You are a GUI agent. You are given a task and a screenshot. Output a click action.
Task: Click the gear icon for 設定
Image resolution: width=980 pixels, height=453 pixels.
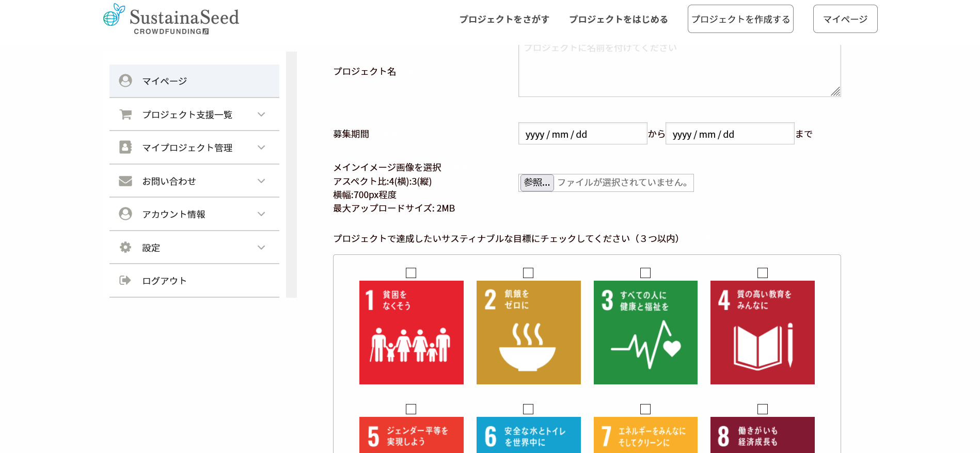[x=125, y=247]
